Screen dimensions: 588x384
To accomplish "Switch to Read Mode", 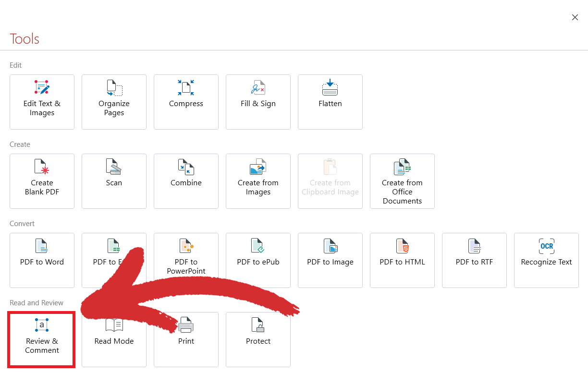I will tap(114, 339).
